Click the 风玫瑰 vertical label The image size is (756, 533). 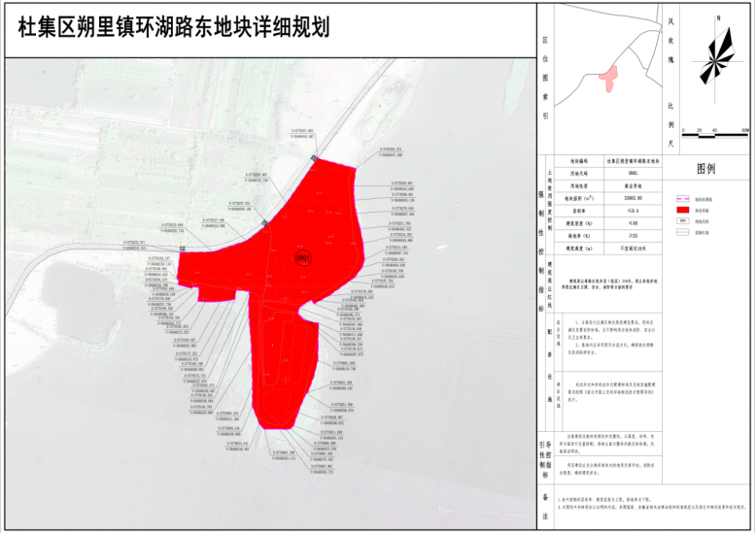pos(670,39)
